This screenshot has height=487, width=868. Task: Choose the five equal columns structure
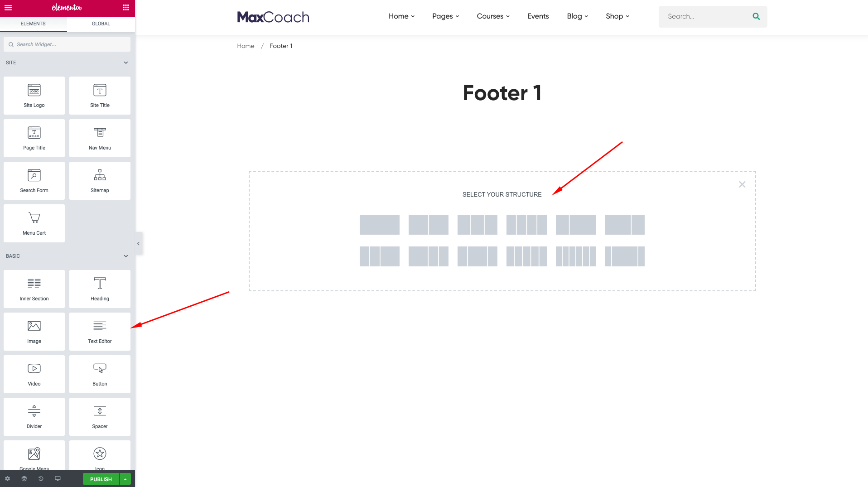[x=526, y=256]
